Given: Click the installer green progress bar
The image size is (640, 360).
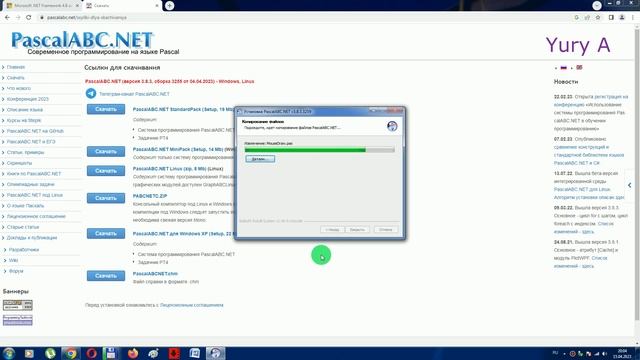Looking at the screenshot, I should [x=320, y=150].
